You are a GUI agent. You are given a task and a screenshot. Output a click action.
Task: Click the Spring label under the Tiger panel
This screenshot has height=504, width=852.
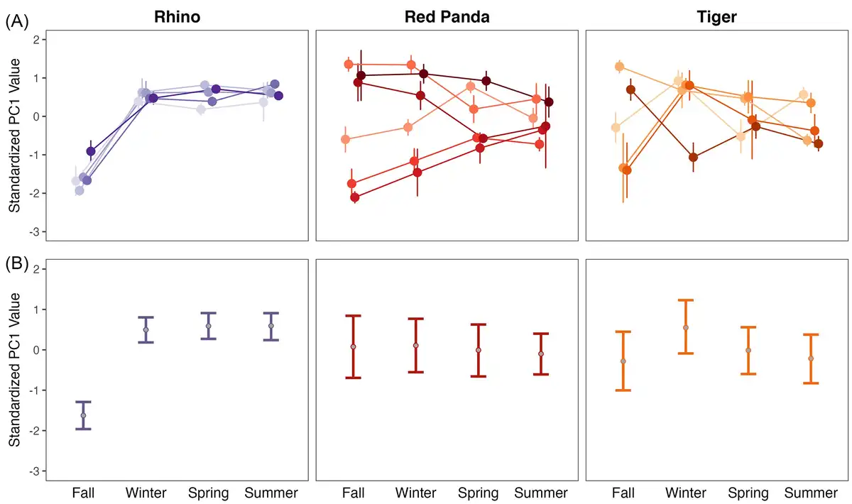(x=748, y=493)
